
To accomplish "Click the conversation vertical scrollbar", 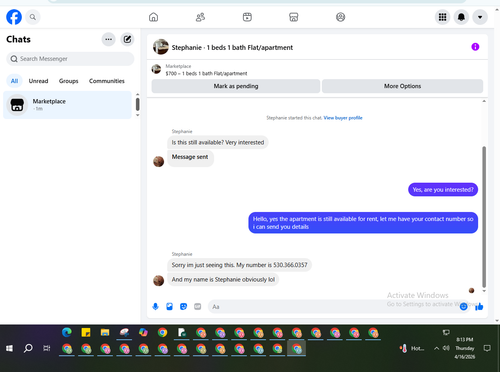I will click(x=484, y=217).
